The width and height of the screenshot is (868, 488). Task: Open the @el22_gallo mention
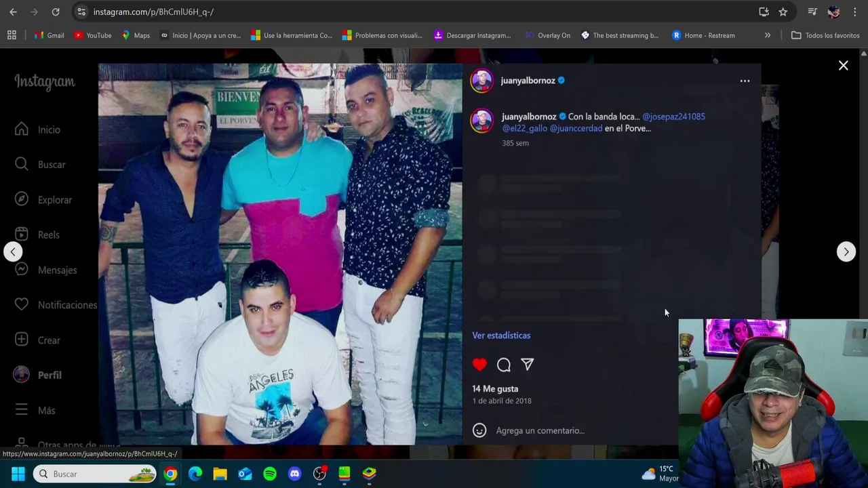[524, 128]
